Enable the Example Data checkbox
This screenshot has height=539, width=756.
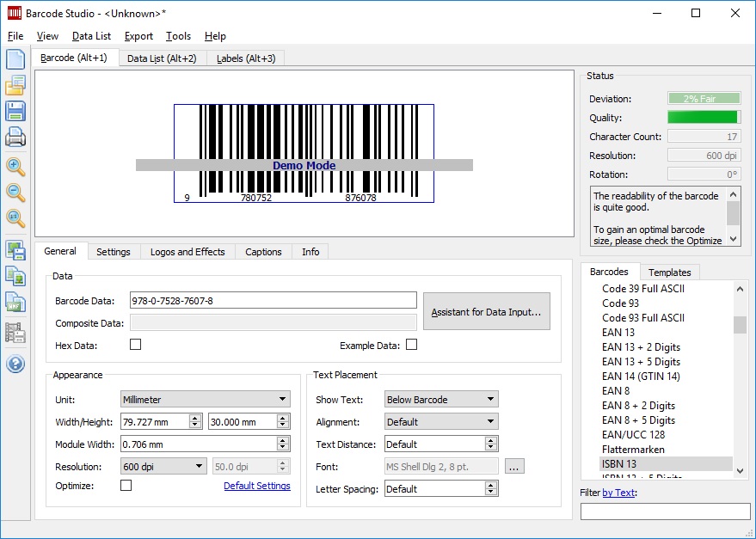click(x=411, y=343)
